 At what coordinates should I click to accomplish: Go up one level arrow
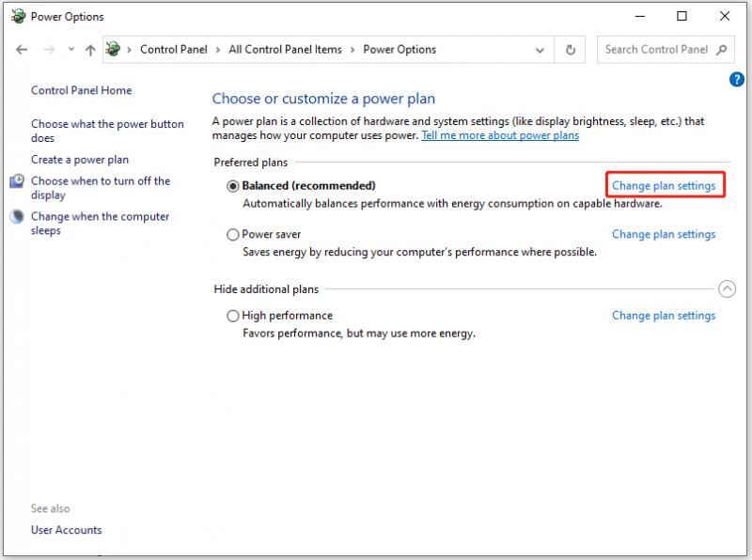90,50
